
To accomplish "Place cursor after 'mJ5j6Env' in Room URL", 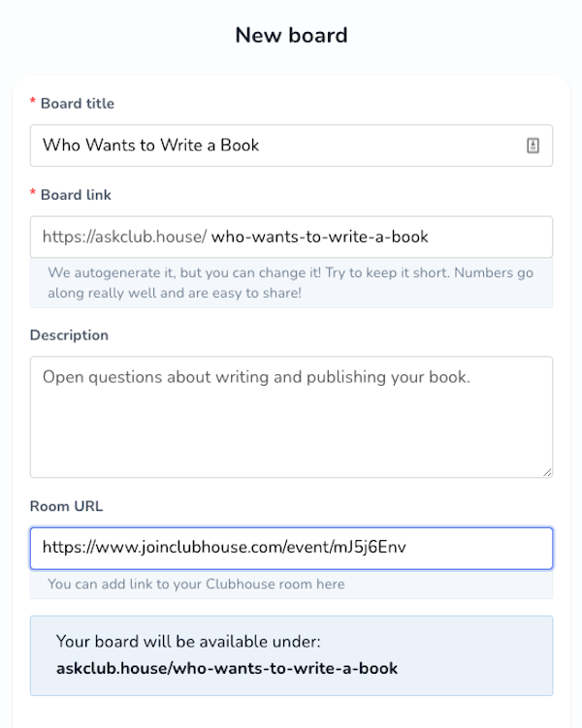I will tap(407, 548).
